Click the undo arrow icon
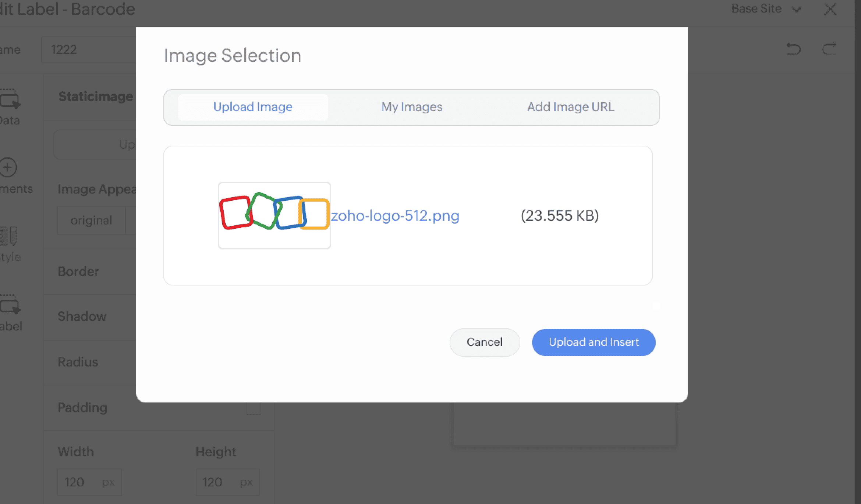 (793, 49)
